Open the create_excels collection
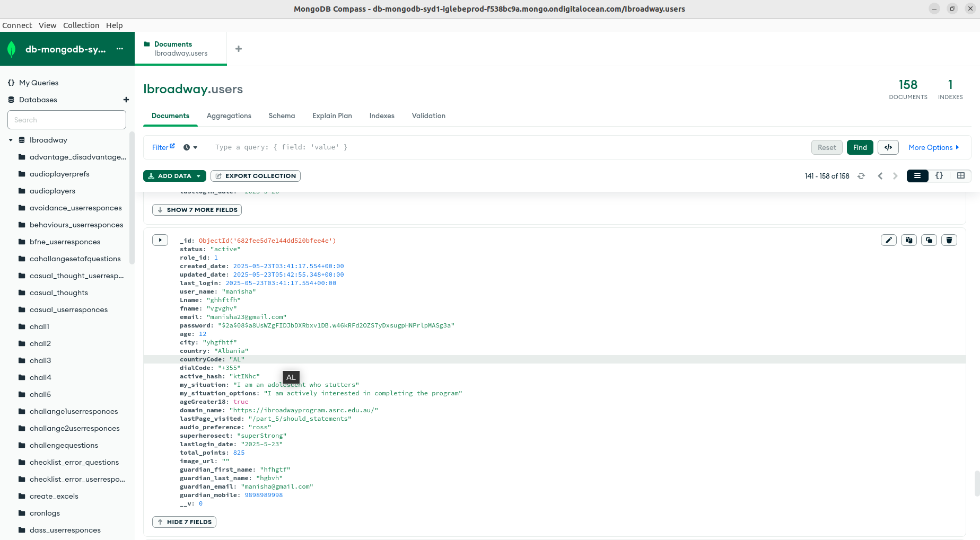This screenshot has height=540, width=980. tap(54, 496)
